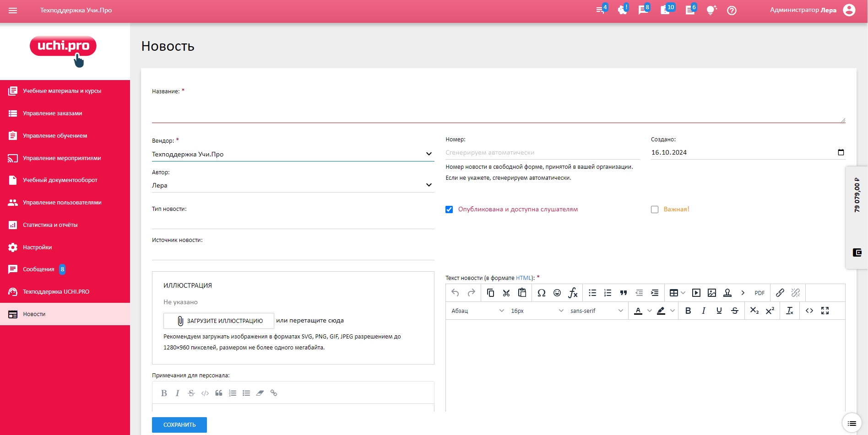The width and height of the screenshot is (868, 435).
Task: Open 'Статистика и отчёты' sidebar menu
Action: tap(65, 225)
